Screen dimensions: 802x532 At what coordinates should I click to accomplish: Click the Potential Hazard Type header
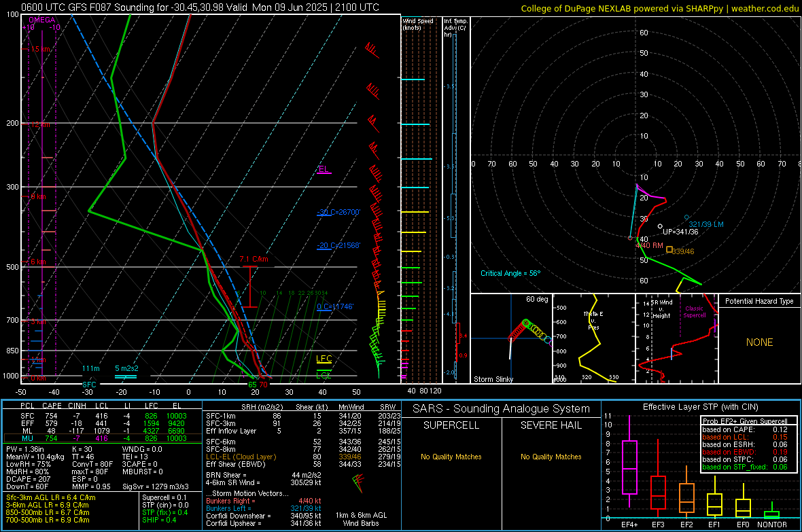[759, 301]
